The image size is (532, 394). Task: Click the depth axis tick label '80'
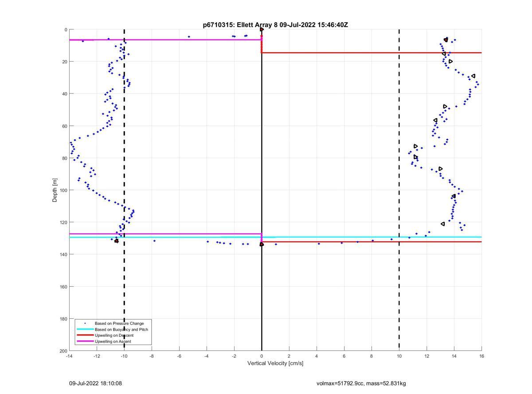point(64,158)
